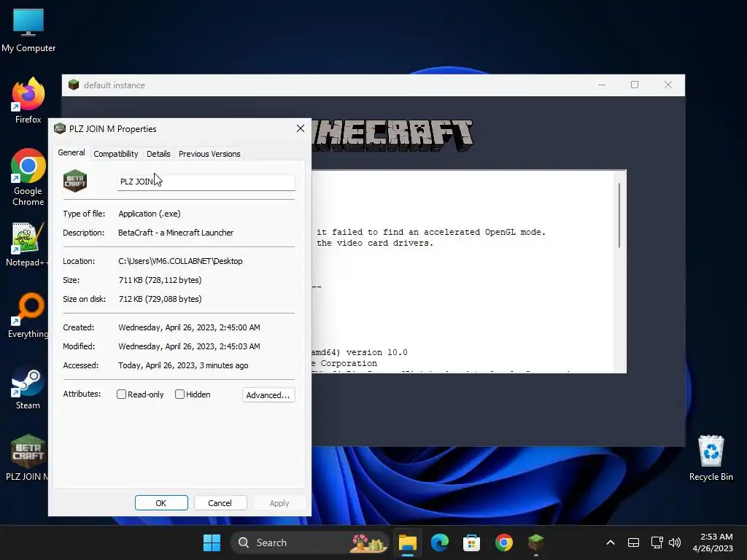The width and height of the screenshot is (747, 560).
Task: Select the Notepad++ desktop shortcut
Action: 28,245
